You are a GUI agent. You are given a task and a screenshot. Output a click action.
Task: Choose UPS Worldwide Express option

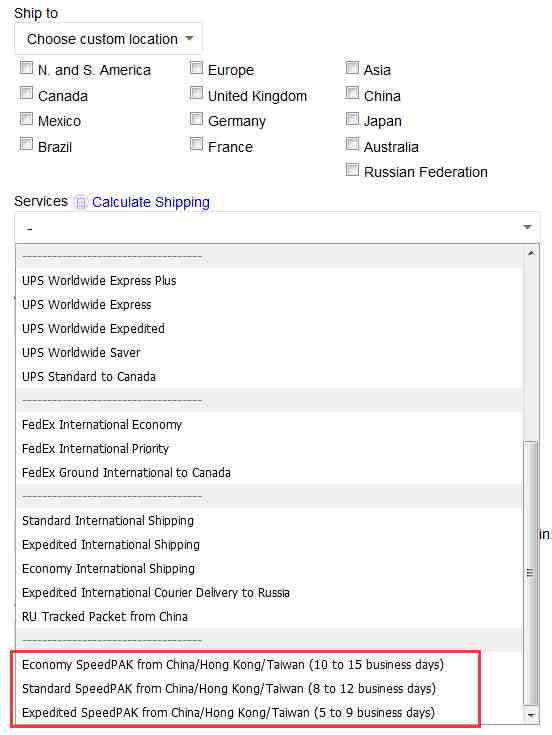pos(269,305)
